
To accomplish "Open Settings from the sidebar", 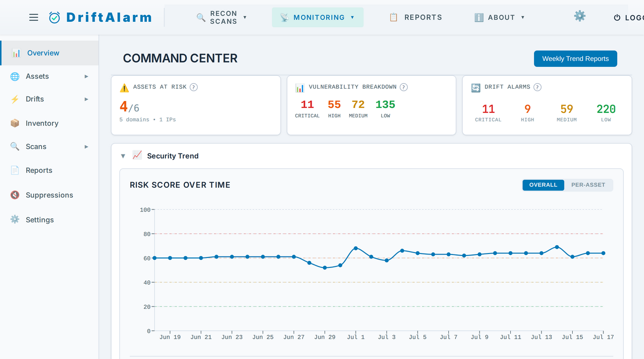I will [x=50, y=219].
